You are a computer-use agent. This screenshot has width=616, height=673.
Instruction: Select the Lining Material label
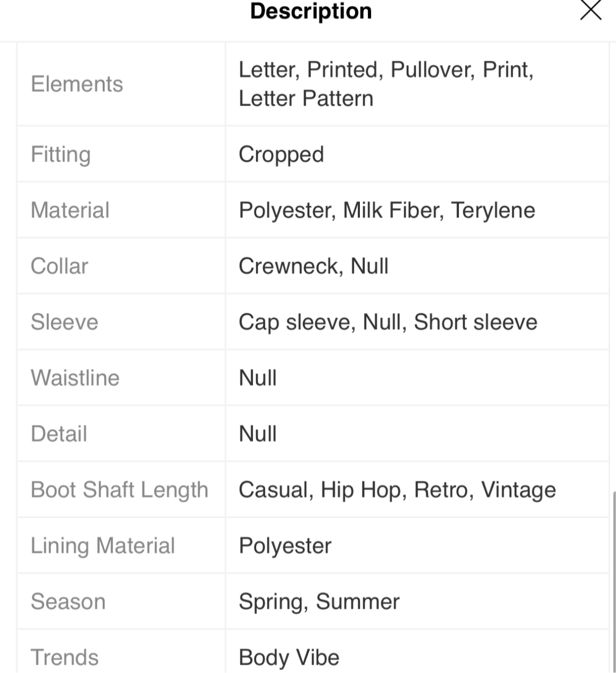tap(103, 546)
